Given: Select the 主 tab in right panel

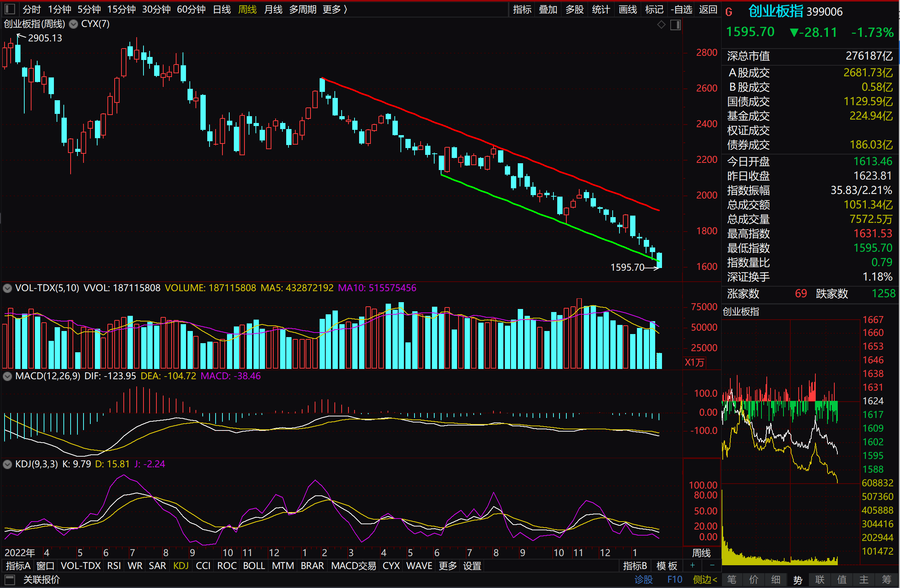Looking at the screenshot, I should click(864, 580).
